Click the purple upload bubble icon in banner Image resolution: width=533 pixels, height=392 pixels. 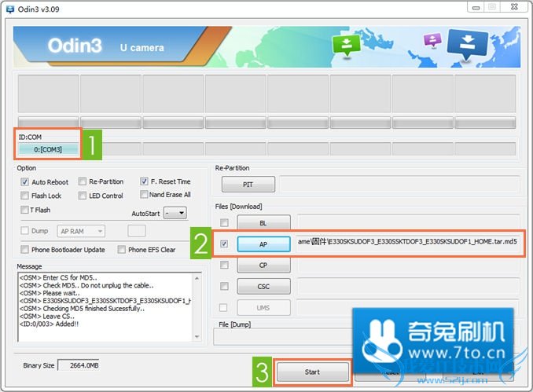(x=432, y=40)
